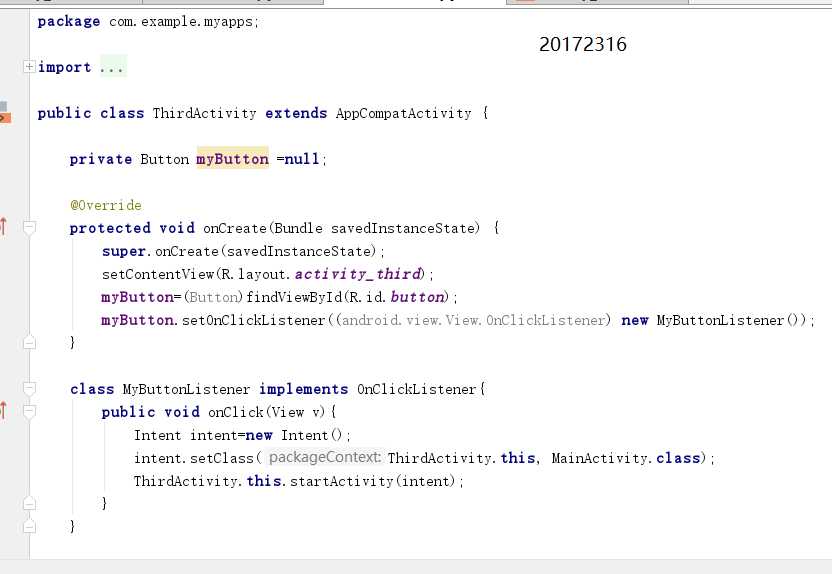This screenshot has width=832, height=574.
Task: Click layout reference 'activity_third'
Action: tap(359, 274)
